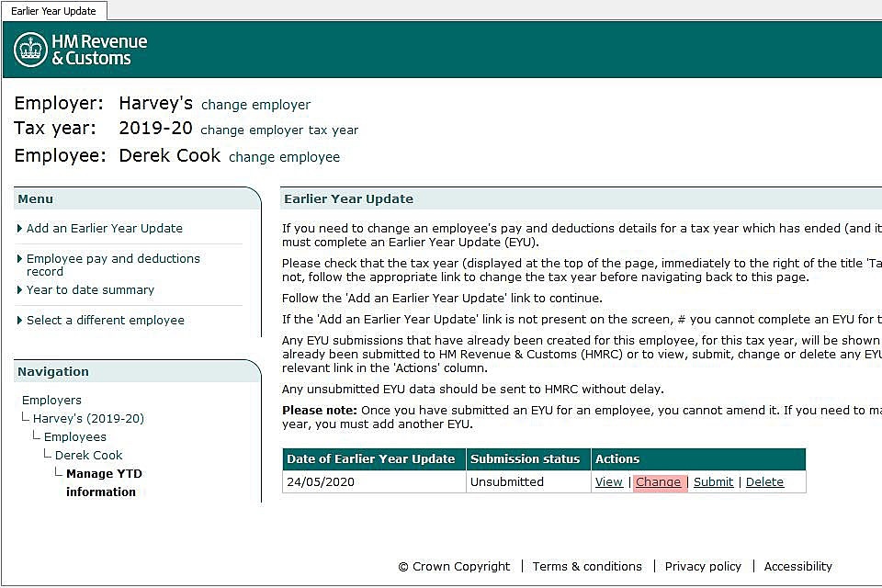
Task: Choose Select a different employee
Action: (x=105, y=320)
